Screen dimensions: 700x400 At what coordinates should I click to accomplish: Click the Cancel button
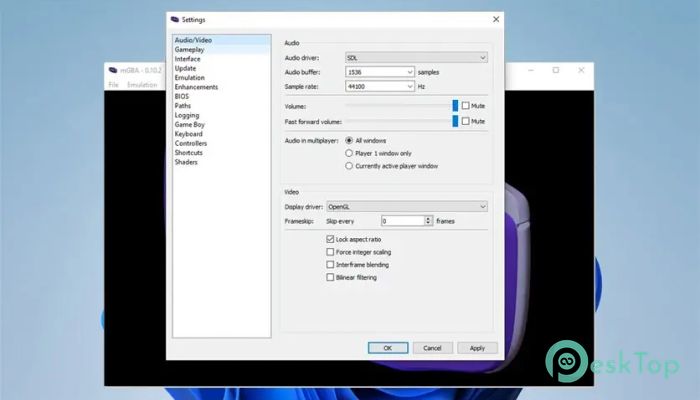pos(433,348)
